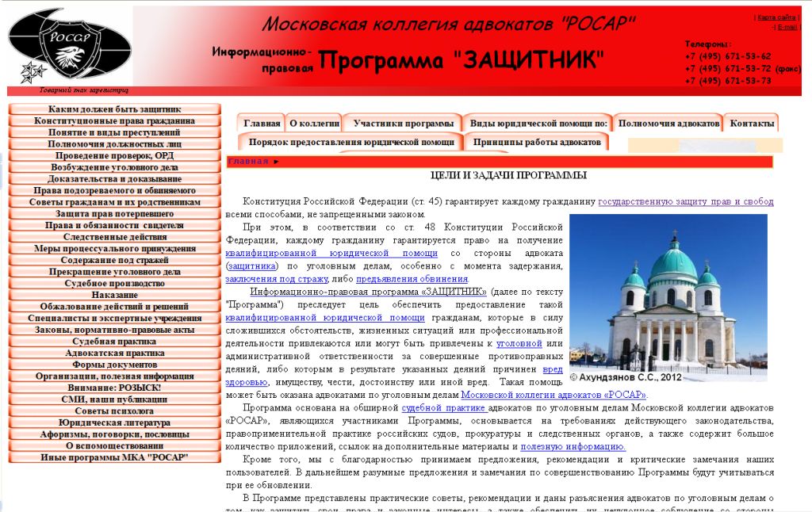The height and width of the screenshot is (512, 812).
Task: Click Главная breadcrumb link
Action: pos(248,162)
